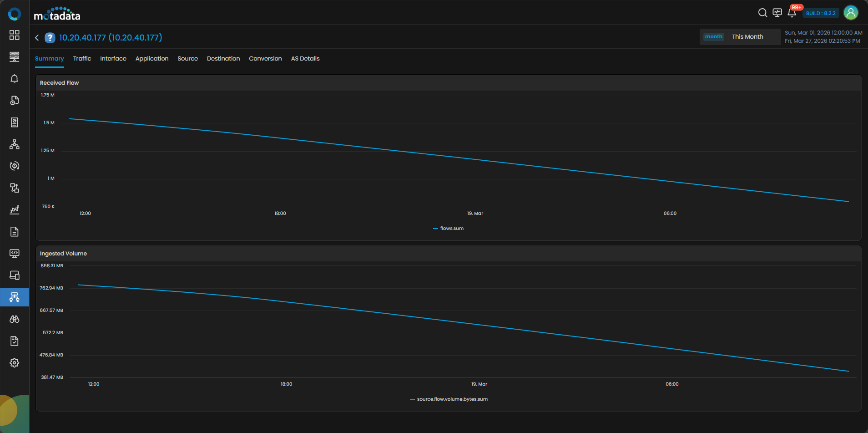Open the topology hierarchy icon in sidebar
Image resolution: width=868 pixels, height=433 pixels.
15,144
